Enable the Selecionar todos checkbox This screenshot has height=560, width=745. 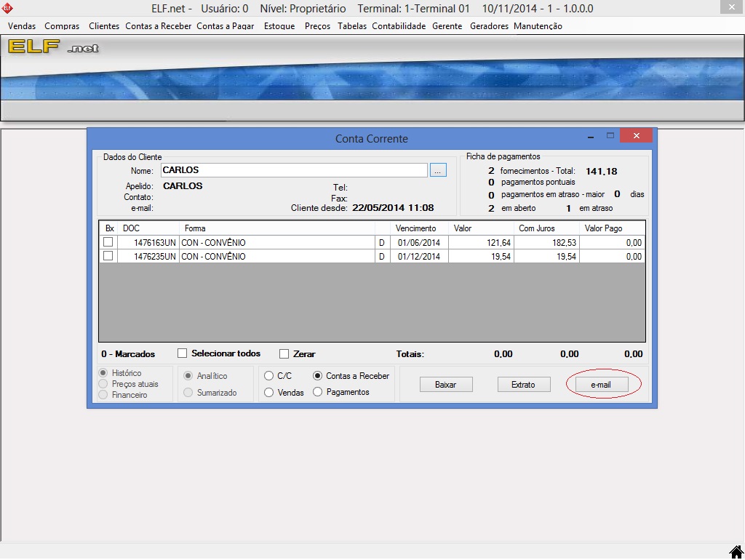pyautogui.click(x=182, y=353)
